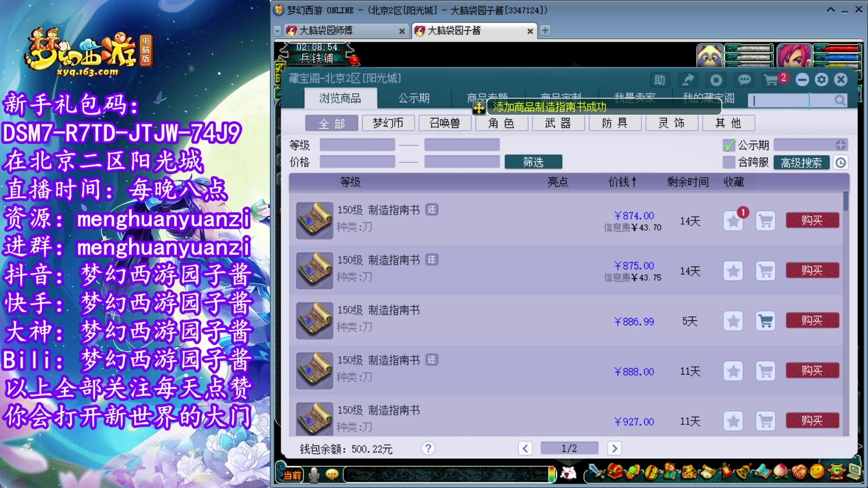The width and height of the screenshot is (868, 488).
Task: Select the 角色 category
Action: [x=501, y=123]
